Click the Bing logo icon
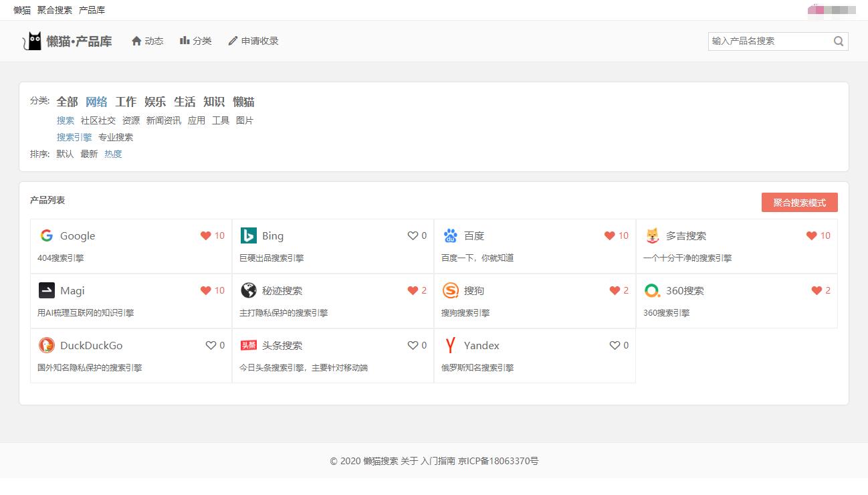Screen dimensions: 868x495 click(x=248, y=235)
